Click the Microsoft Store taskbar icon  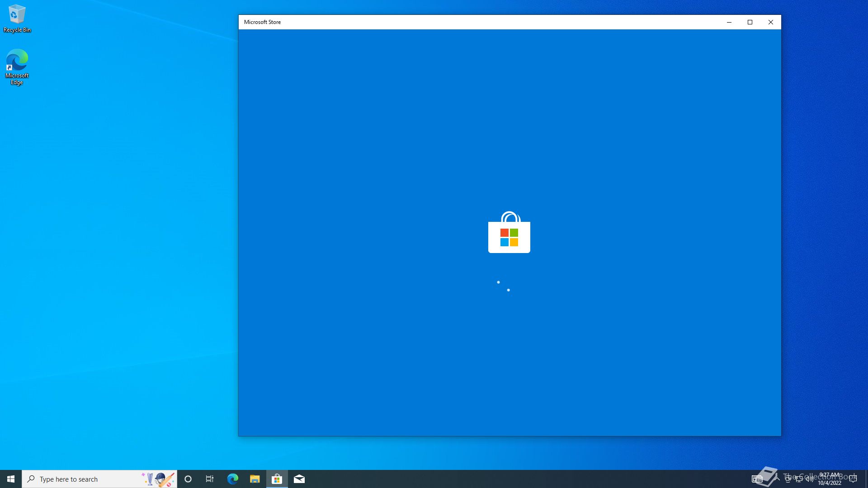click(x=277, y=479)
